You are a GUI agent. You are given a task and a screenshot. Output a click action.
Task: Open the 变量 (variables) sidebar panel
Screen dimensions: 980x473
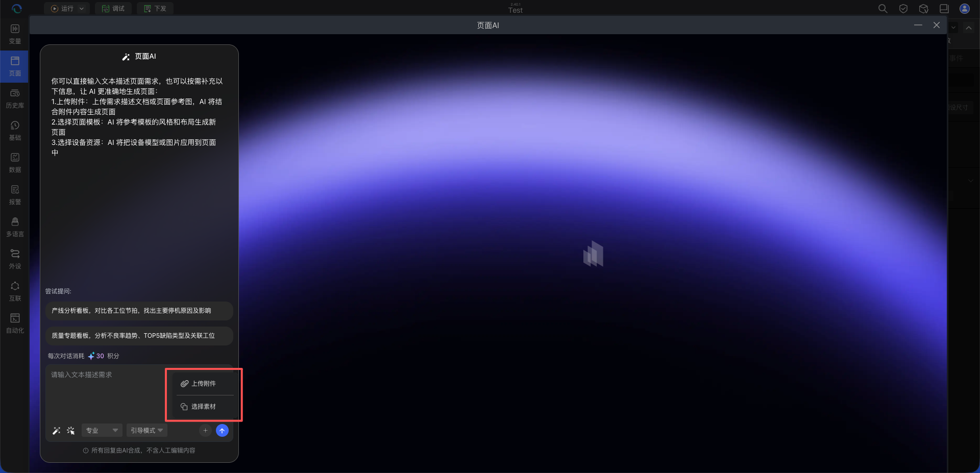[x=15, y=34]
